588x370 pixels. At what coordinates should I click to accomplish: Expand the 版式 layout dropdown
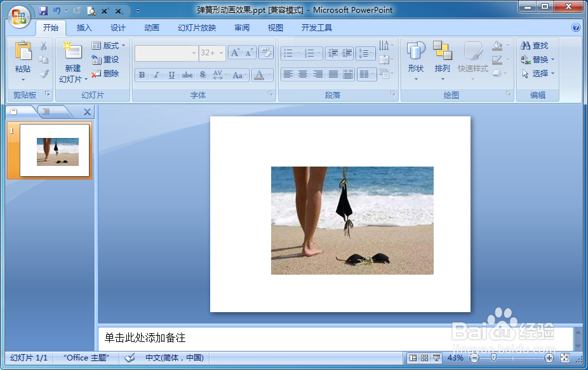tap(109, 45)
